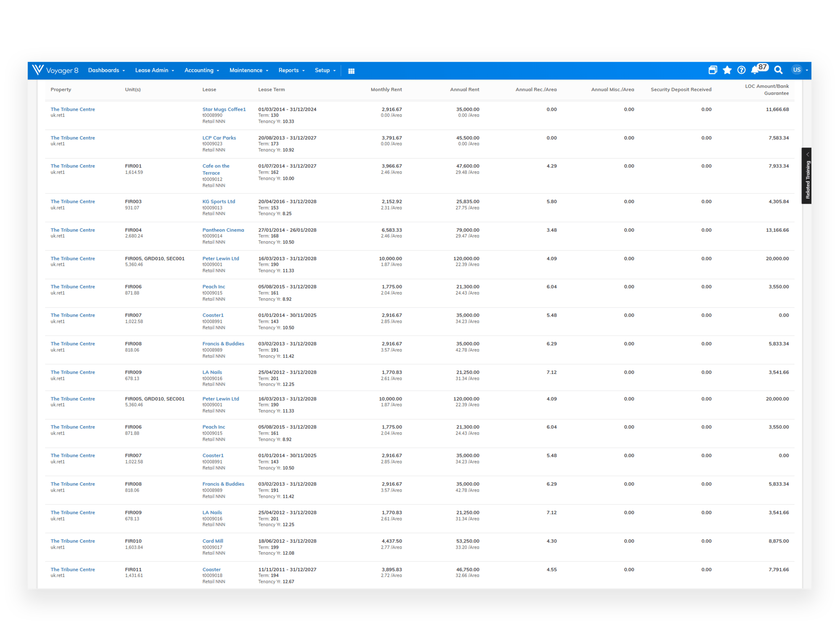Open the Coaster lease for FIR011

pyautogui.click(x=211, y=570)
